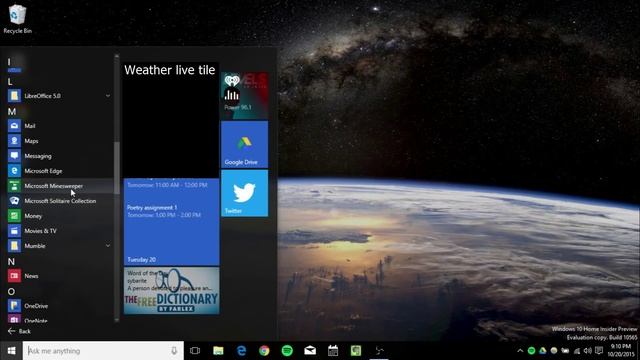This screenshot has height=360, width=640.
Task: Open the iHeartRadio Power 96.1 tile
Action: pyautogui.click(x=244, y=96)
